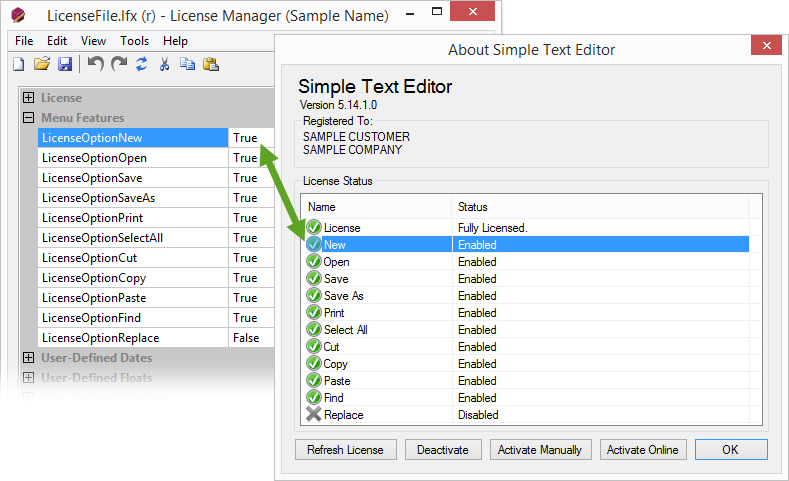
Task: Click green check icon beside Cut row
Action: (314, 347)
